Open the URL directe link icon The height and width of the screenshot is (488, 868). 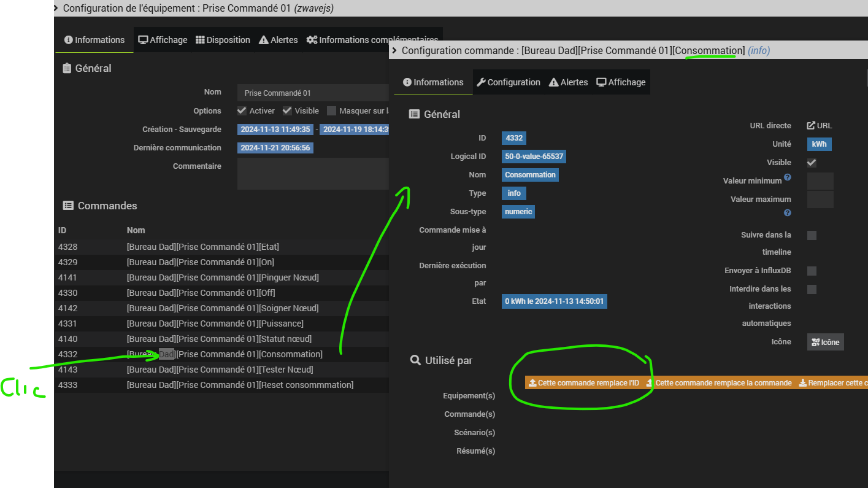811,126
